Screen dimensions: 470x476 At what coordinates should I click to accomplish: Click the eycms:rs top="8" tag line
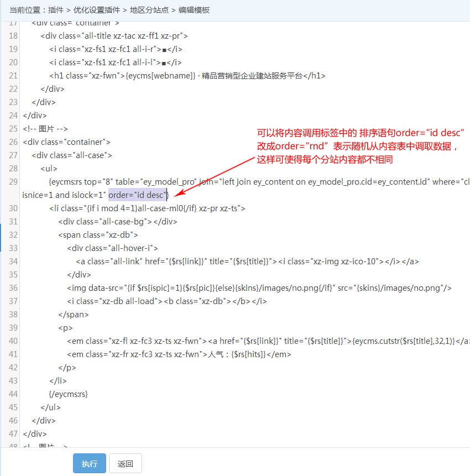pyautogui.click(x=221, y=182)
